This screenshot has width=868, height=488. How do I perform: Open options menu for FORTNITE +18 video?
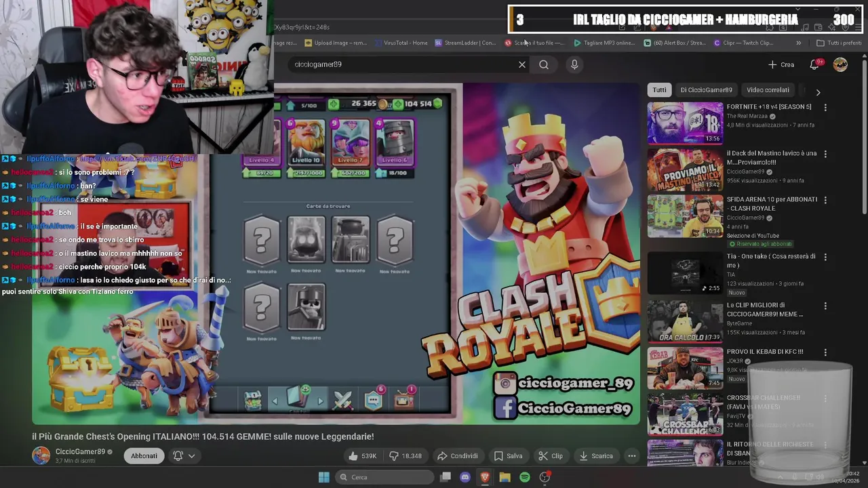pyautogui.click(x=825, y=107)
